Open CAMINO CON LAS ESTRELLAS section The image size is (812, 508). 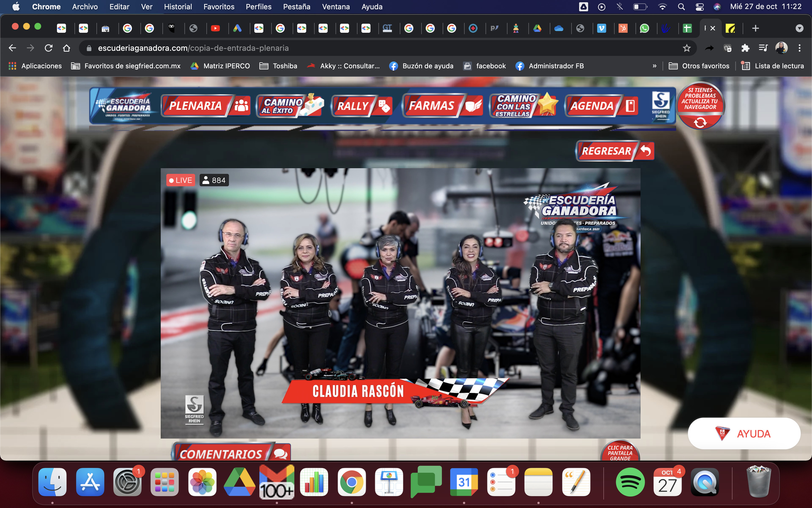[x=524, y=106]
